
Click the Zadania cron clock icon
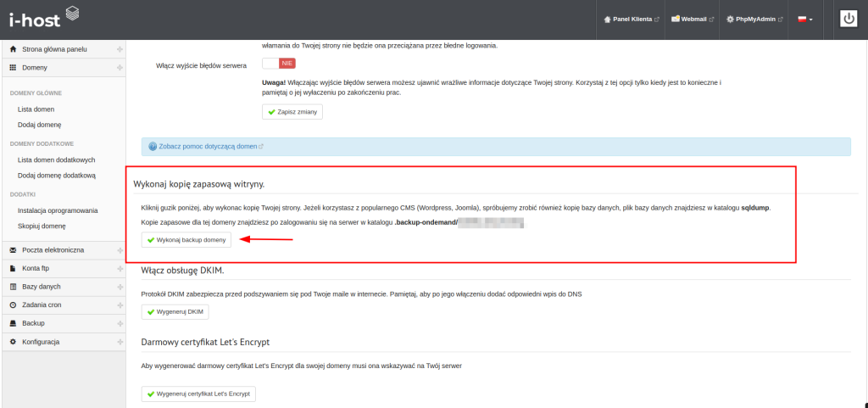(x=13, y=305)
